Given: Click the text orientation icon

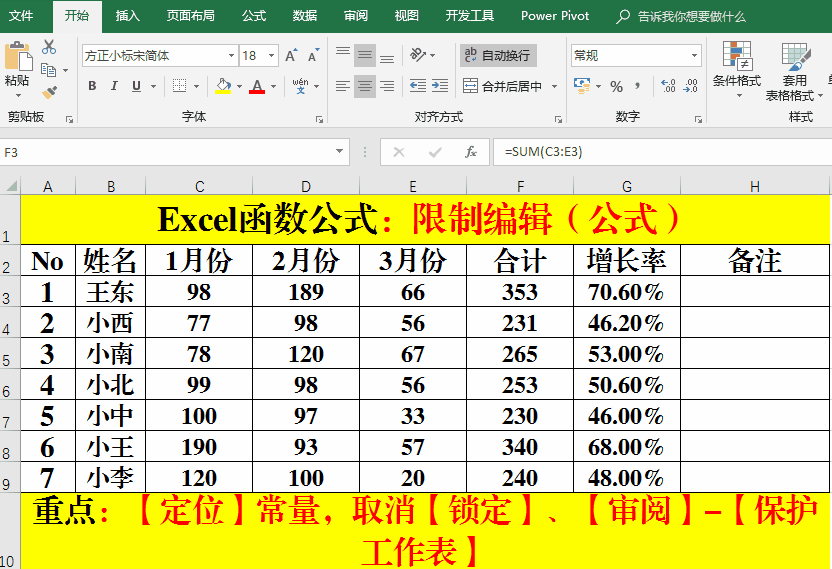Looking at the screenshot, I should click(x=418, y=55).
